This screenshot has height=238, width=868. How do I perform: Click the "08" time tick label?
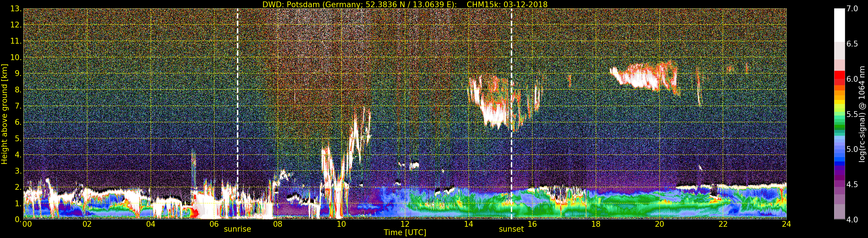(278, 224)
